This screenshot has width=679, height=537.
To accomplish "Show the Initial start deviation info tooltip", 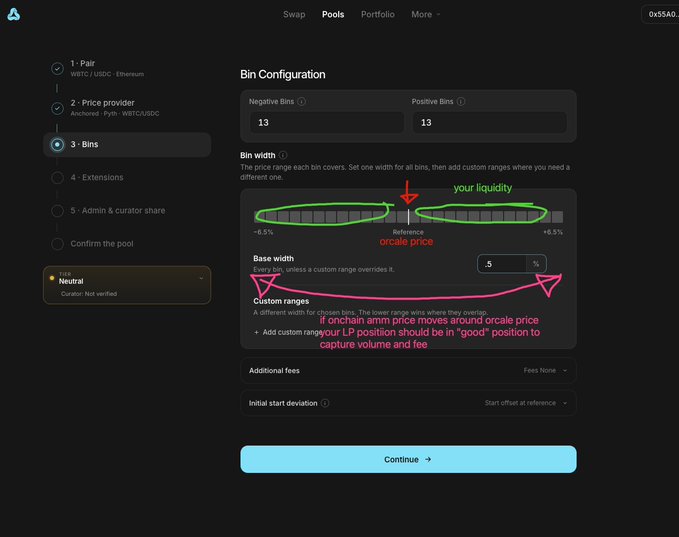I will click(325, 403).
